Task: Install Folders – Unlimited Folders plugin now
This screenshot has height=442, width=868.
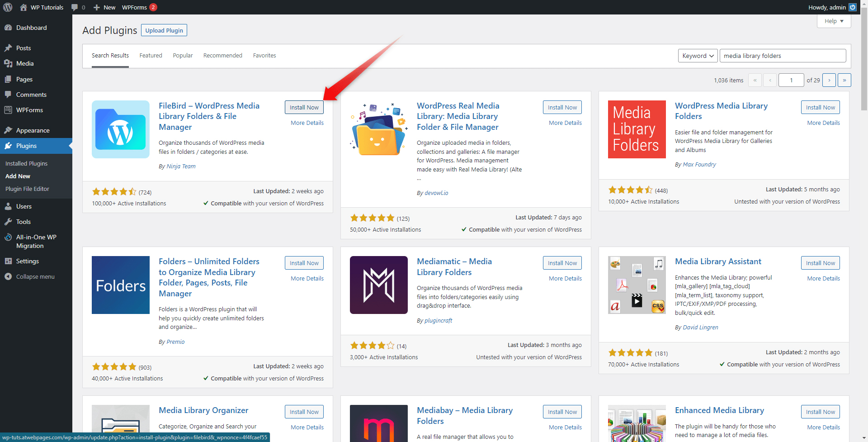Action: tap(304, 263)
